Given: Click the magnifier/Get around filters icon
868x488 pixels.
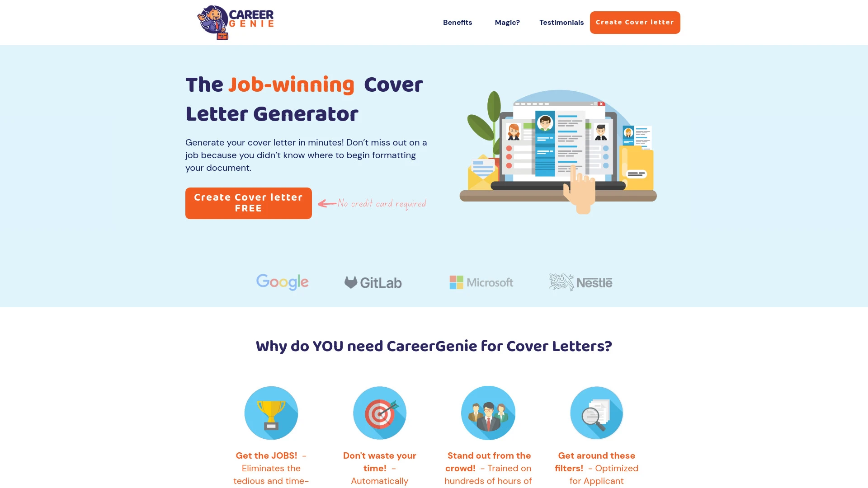Looking at the screenshot, I should pos(596,413).
